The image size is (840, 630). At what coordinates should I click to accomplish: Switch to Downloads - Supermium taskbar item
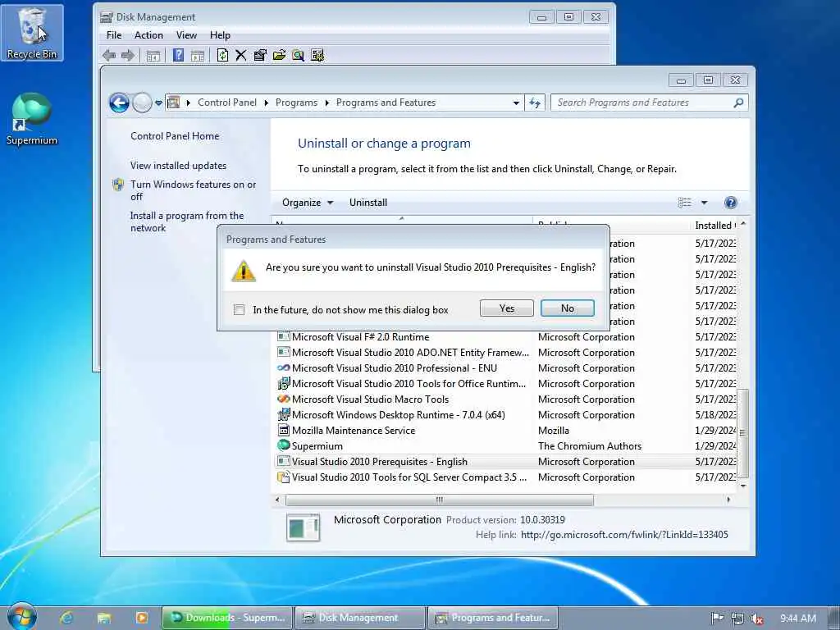[227, 618]
